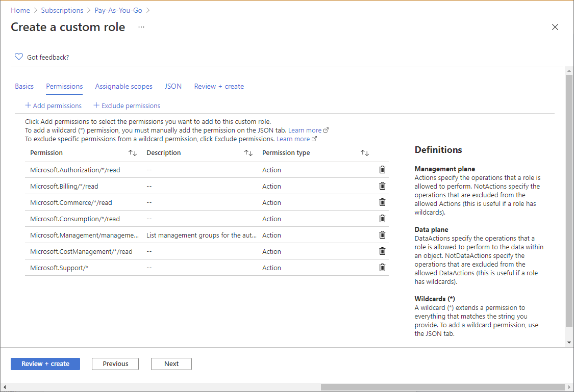Image resolution: width=574 pixels, height=392 pixels.
Task: Click the Got feedback heart icon
Action: 19,57
